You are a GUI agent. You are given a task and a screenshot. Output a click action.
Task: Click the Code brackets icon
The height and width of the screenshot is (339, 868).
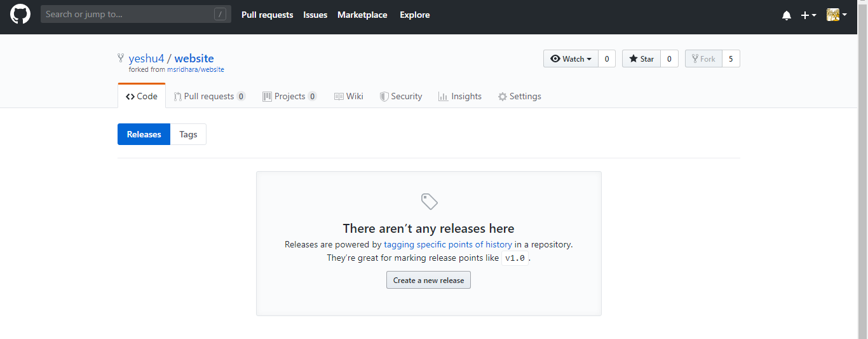click(130, 97)
